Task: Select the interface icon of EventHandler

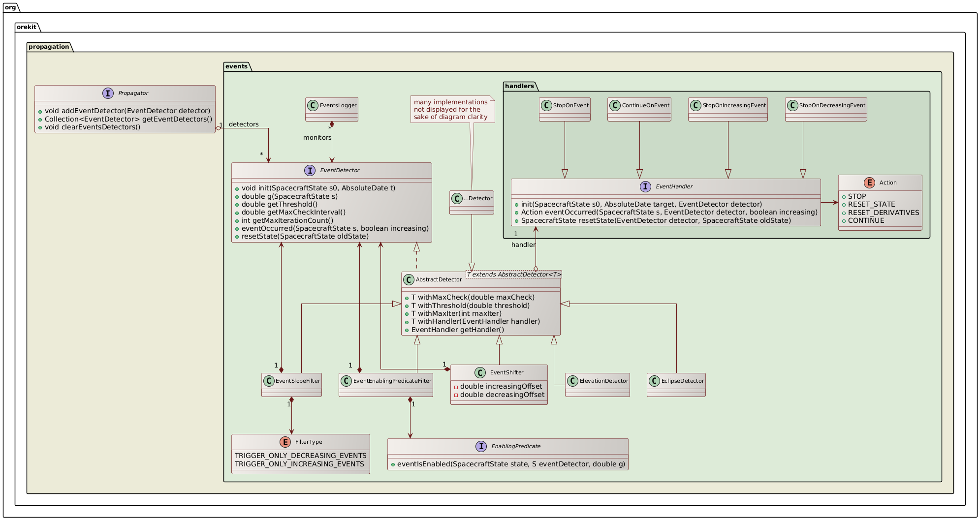Action: [646, 186]
